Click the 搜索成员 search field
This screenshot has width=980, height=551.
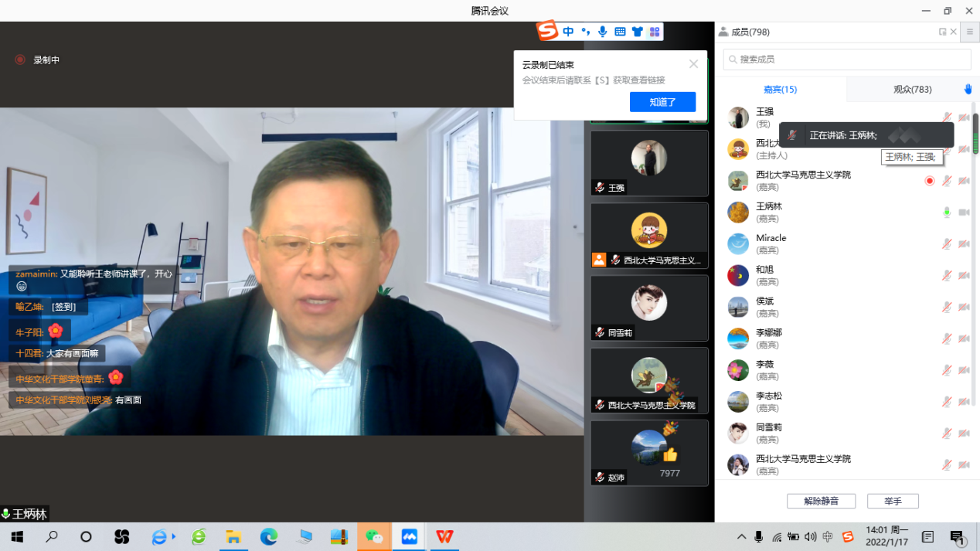tap(847, 60)
